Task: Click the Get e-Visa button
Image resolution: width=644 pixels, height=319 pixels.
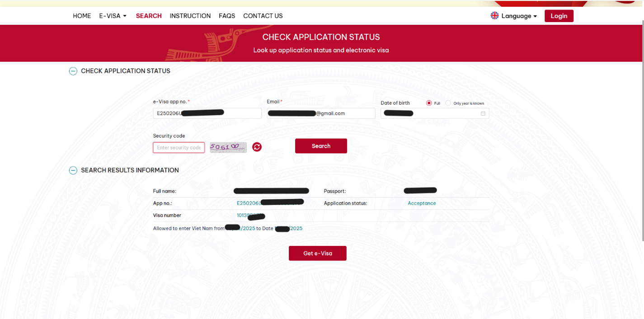Action: (x=317, y=253)
